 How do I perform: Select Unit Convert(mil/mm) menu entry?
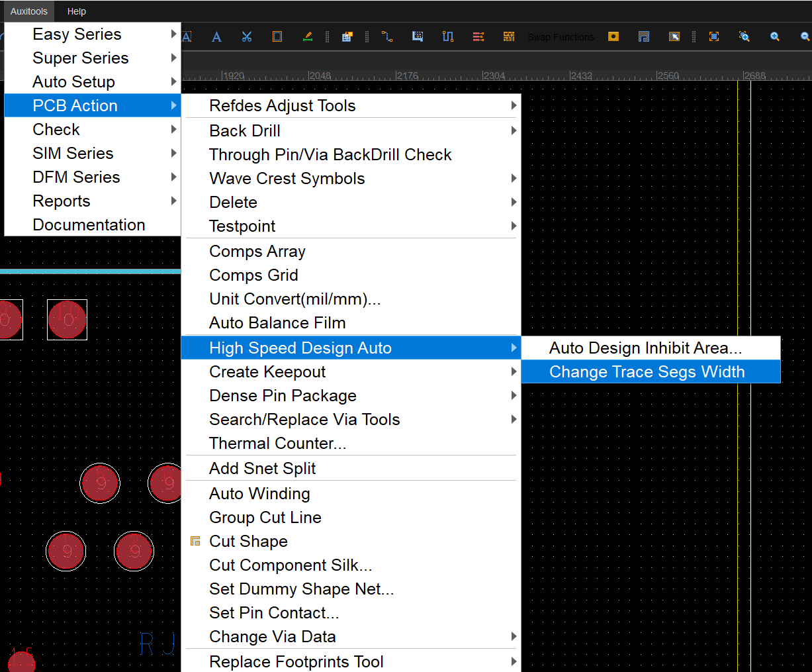[x=294, y=299]
